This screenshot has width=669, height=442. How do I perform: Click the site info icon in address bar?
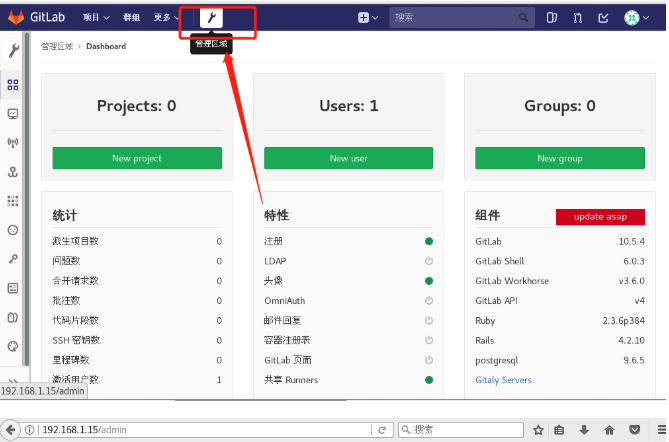(x=29, y=430)
